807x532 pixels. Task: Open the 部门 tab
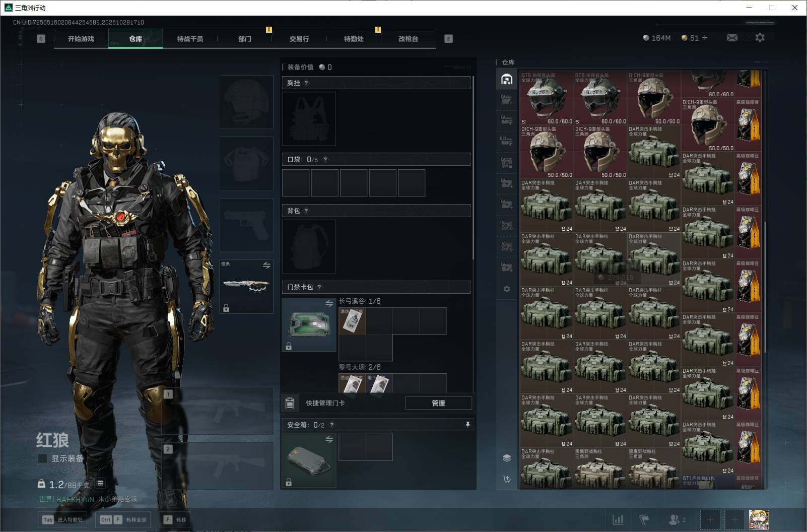[245, 39]
